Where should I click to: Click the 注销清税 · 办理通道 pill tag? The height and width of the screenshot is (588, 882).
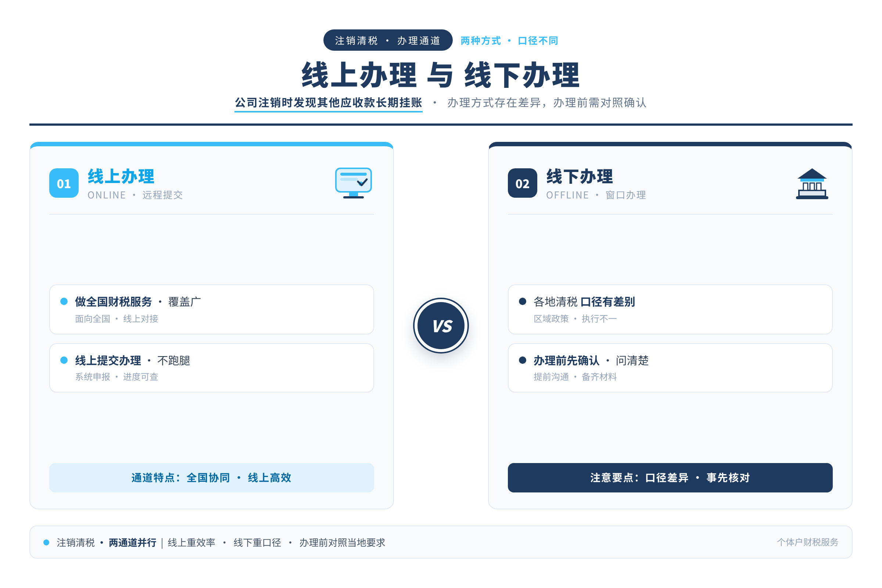(388, 40)
